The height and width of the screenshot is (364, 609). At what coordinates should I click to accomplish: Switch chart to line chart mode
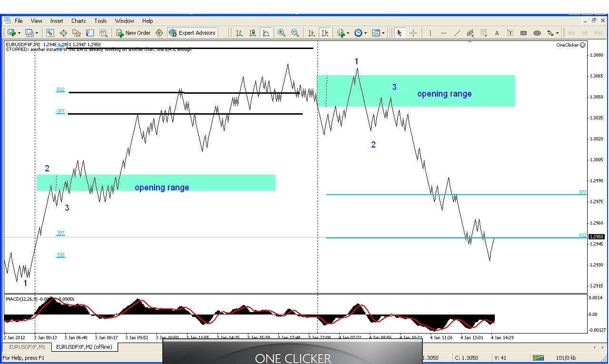click(266, 33)
